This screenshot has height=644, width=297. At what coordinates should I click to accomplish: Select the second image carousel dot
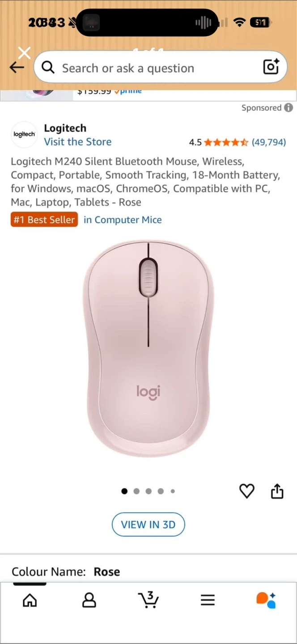tap(136, 491)
